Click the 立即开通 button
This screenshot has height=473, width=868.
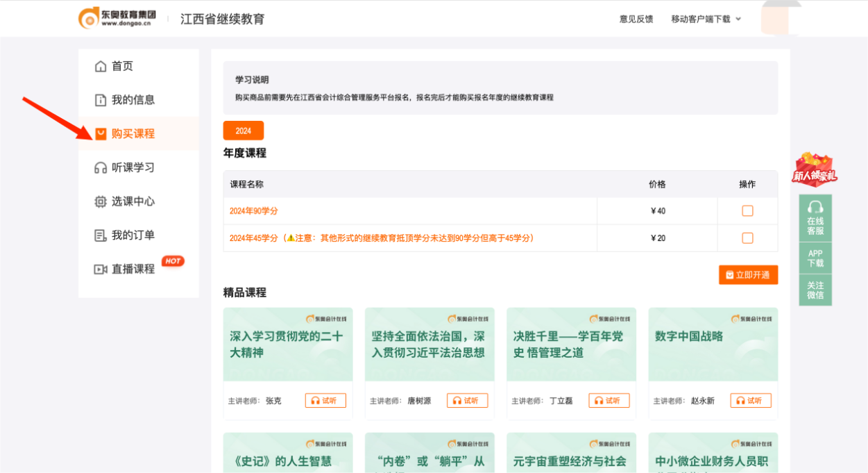(x=748, y=274)
